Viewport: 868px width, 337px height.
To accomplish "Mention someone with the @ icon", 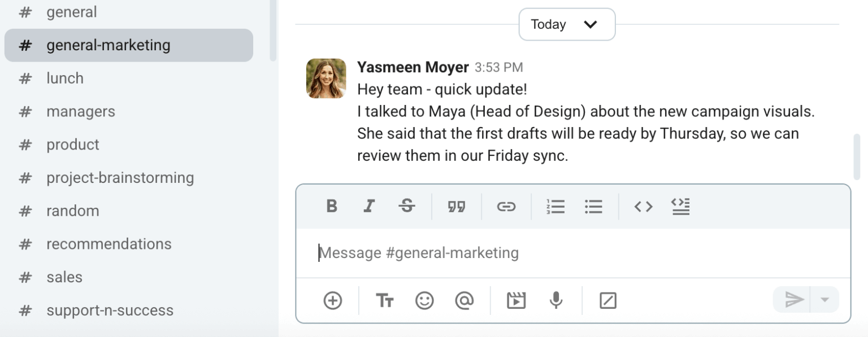I will pyautogui.click(x=464, y=300).
